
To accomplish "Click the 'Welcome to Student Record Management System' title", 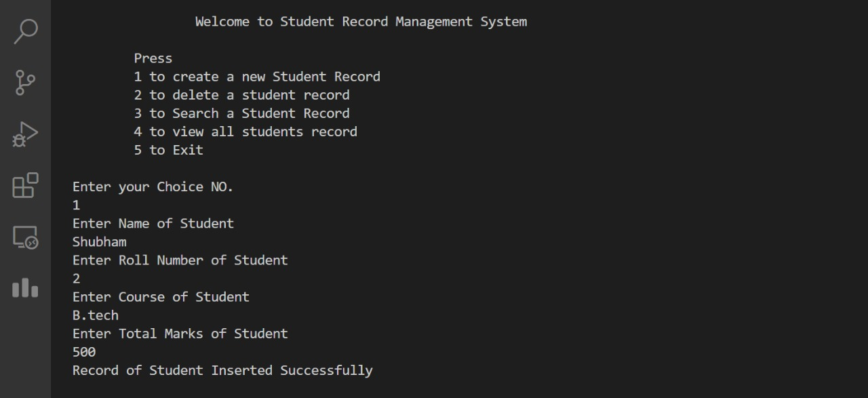I will 361,21.
